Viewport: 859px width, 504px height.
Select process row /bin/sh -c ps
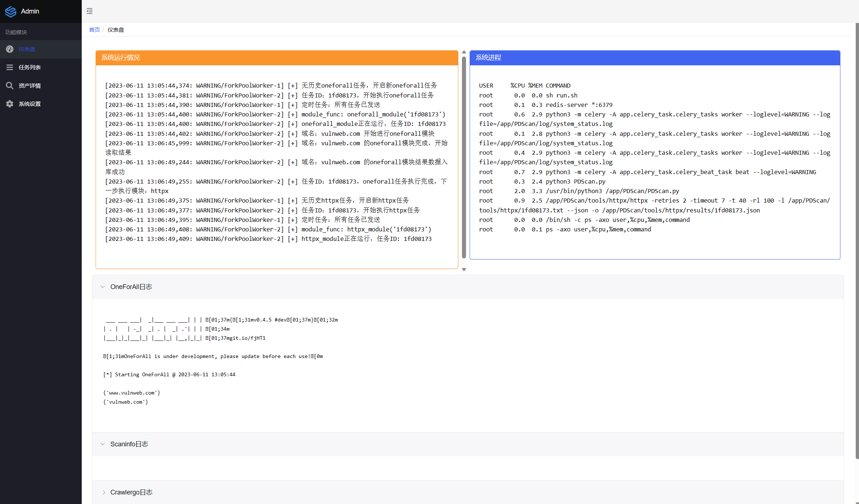[x=585, y=220]
